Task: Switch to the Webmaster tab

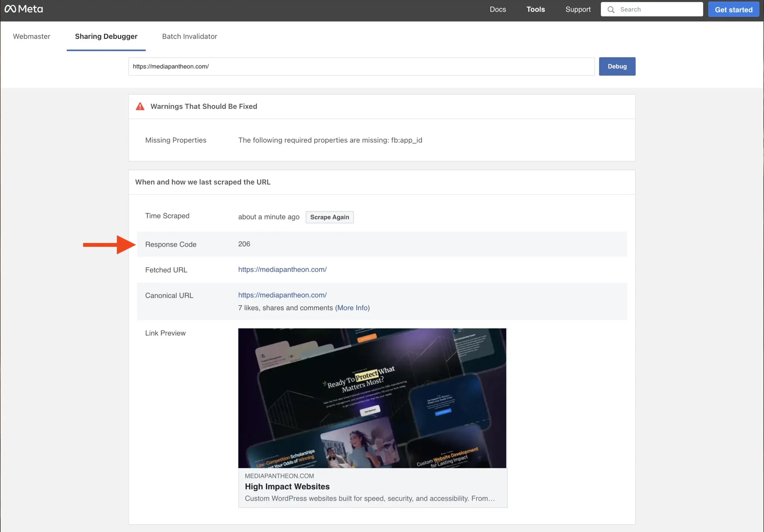Action: (x=32, y=36)
